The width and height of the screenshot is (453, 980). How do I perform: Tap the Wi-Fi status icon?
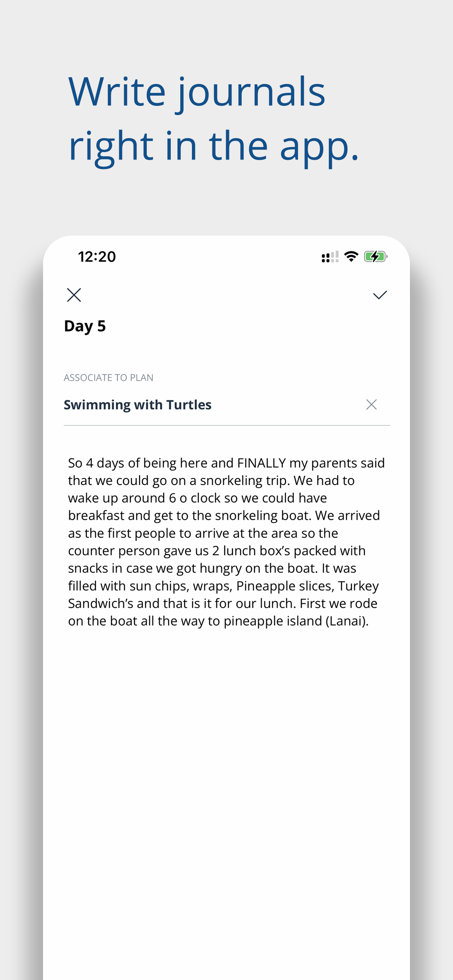coord(351,256)
